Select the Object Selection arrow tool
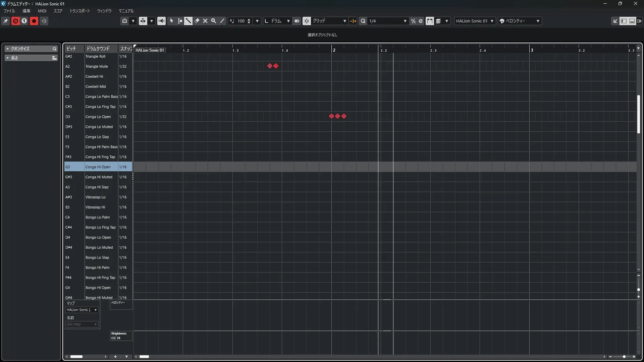 point(171,21)
